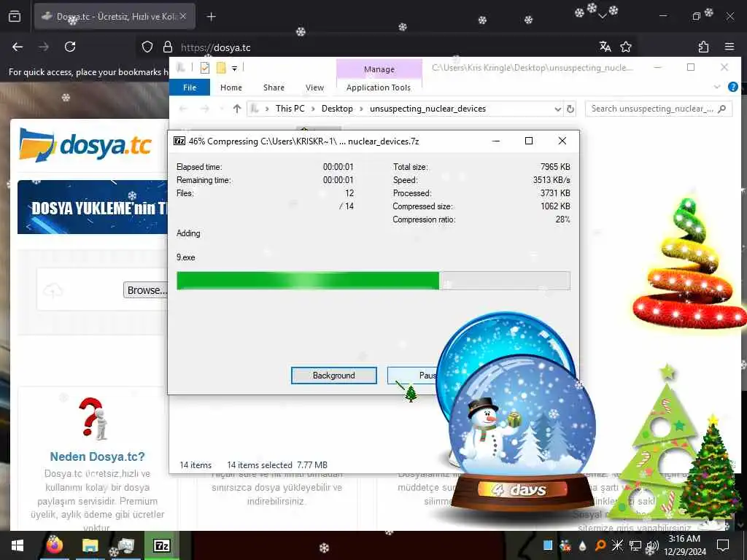747x560 pixels.
Task: Click the 9.exe file name text
Action: pyautogui.click(x=186, y=257)
